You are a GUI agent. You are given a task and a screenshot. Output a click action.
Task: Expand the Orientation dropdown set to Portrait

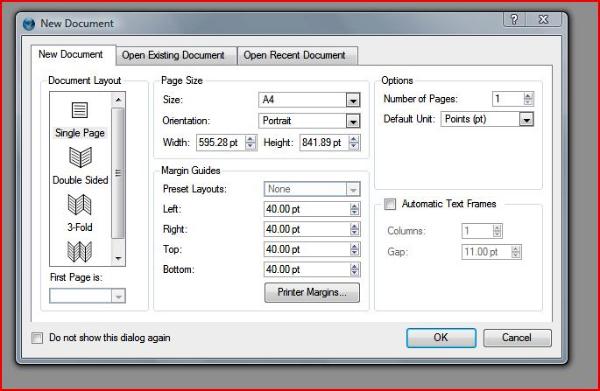(x=309, y=121)
